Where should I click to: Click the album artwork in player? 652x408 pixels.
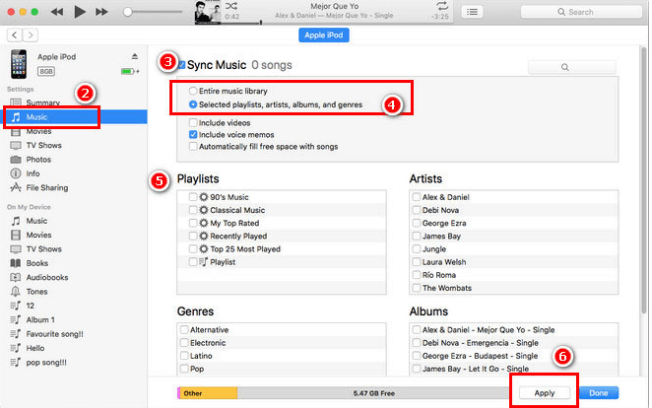(x=207, y=12)
